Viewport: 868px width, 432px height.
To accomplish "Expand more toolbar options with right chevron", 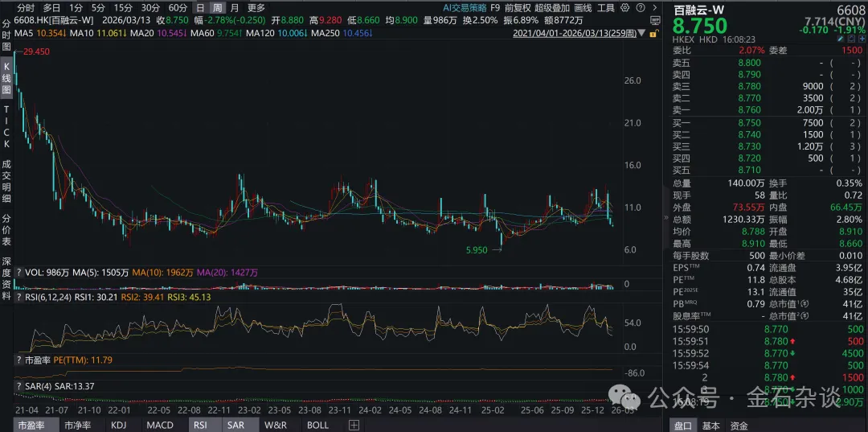I will coord(655,8).
